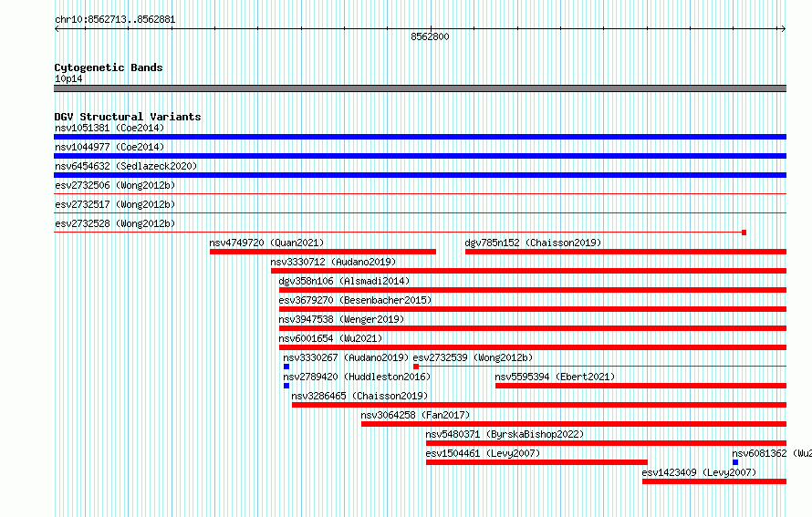Open nsv3947538 (Wenger2019) variant
The height and width of the screenshot is (517, 812).
(x=341, y=319)
